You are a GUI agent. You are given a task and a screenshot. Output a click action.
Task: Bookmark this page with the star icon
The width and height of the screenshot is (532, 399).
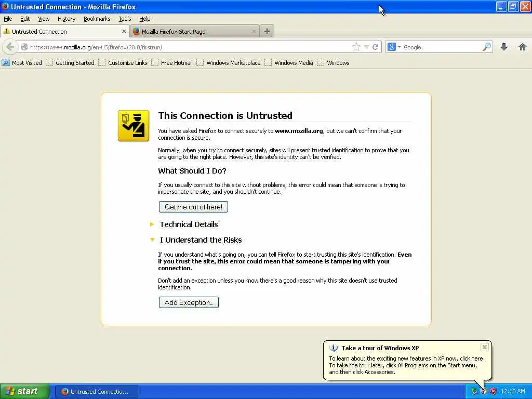point(356,47)
